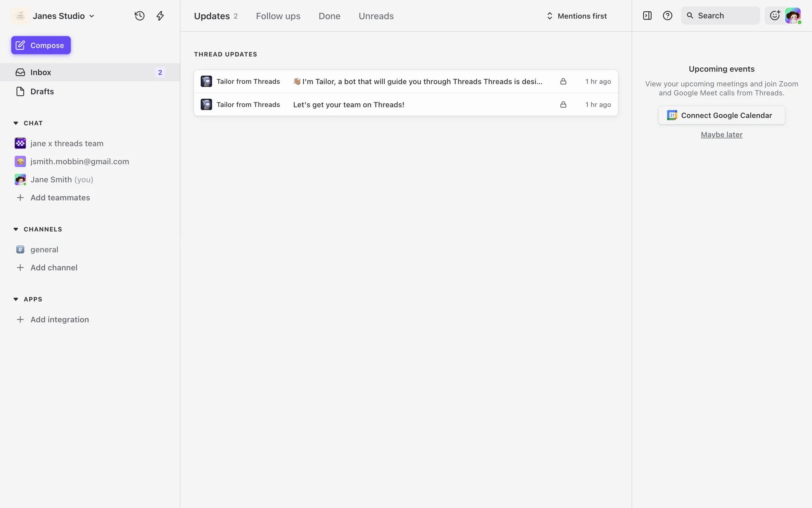
Task: Click the lightning bolt activity icon
Action: pos(160,16)
